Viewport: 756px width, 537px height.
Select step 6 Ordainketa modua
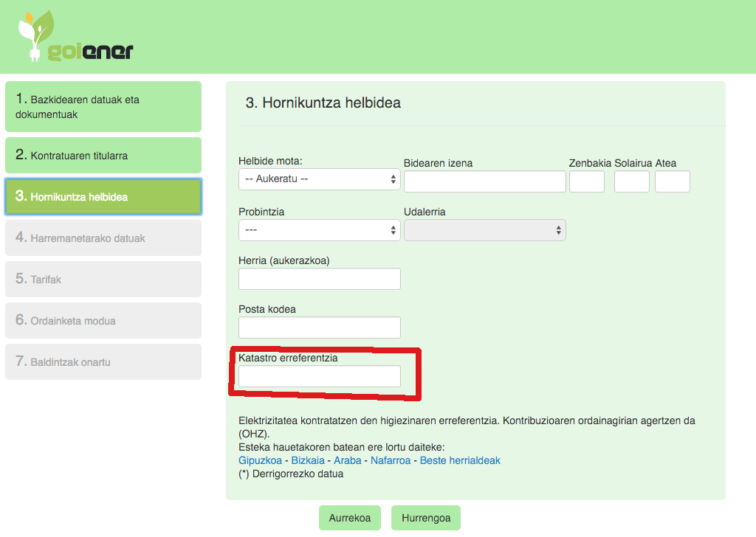coord(103,321)
